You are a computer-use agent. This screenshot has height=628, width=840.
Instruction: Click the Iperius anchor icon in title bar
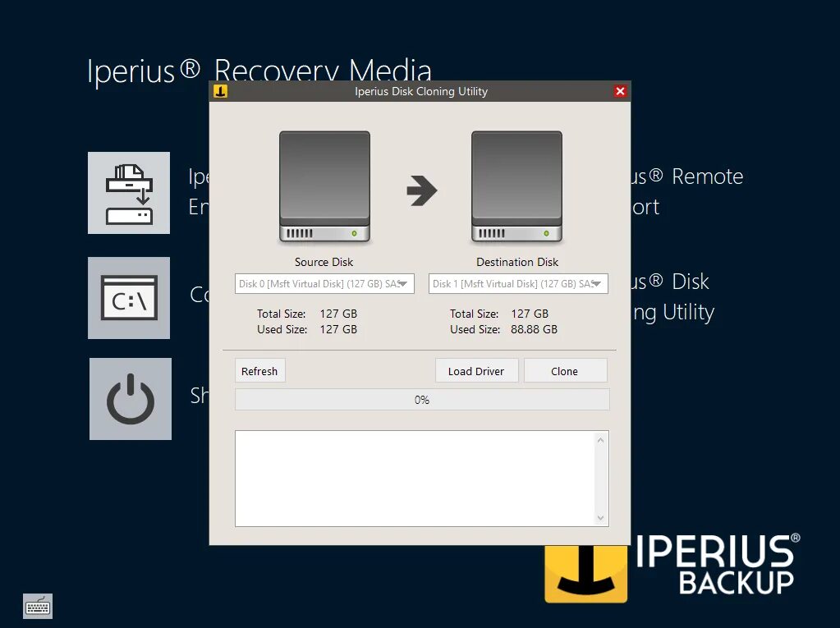221,91
